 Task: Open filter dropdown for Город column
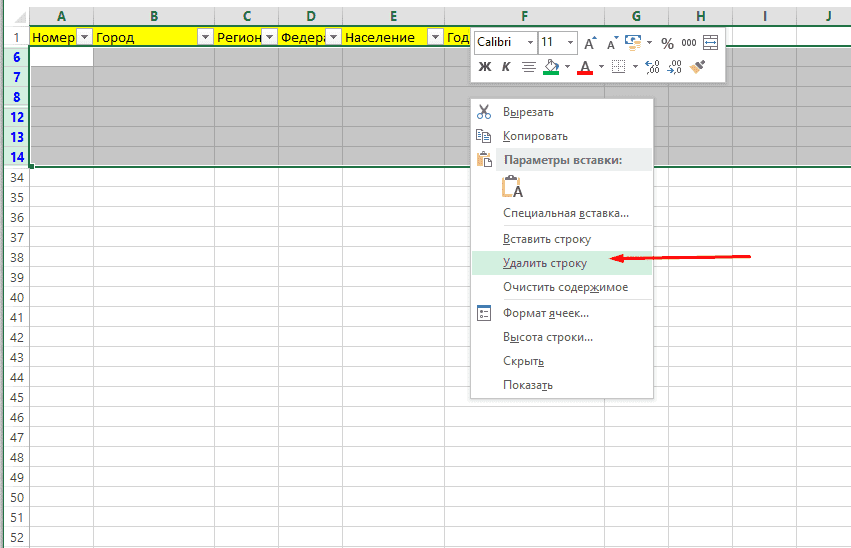[x=205, y=37]
